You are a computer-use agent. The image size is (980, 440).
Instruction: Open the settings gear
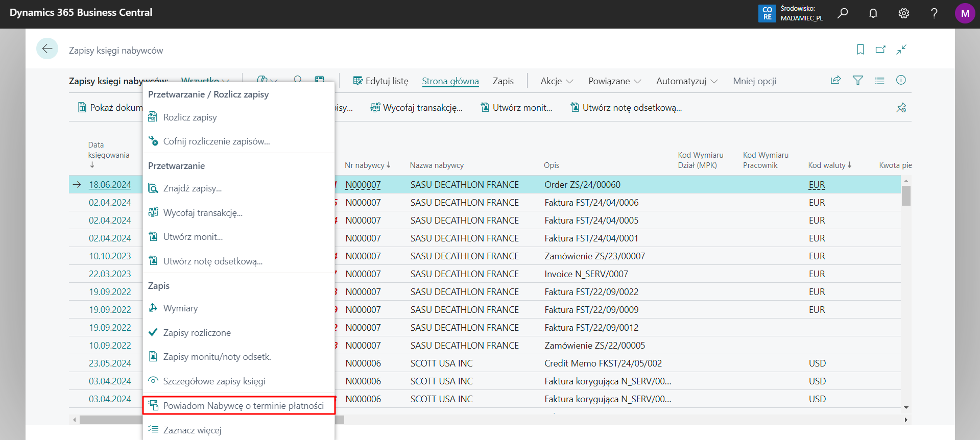click(903, 13)
